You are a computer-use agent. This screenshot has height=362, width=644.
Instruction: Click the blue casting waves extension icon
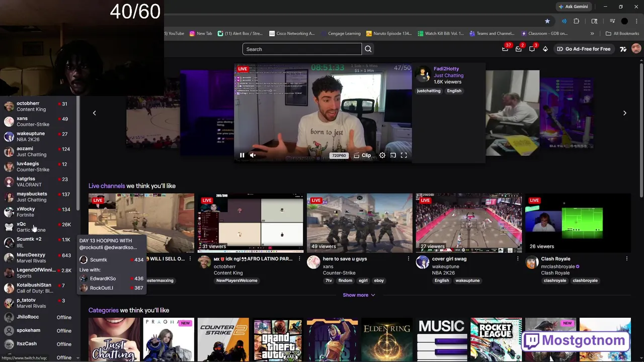(564, 21)
